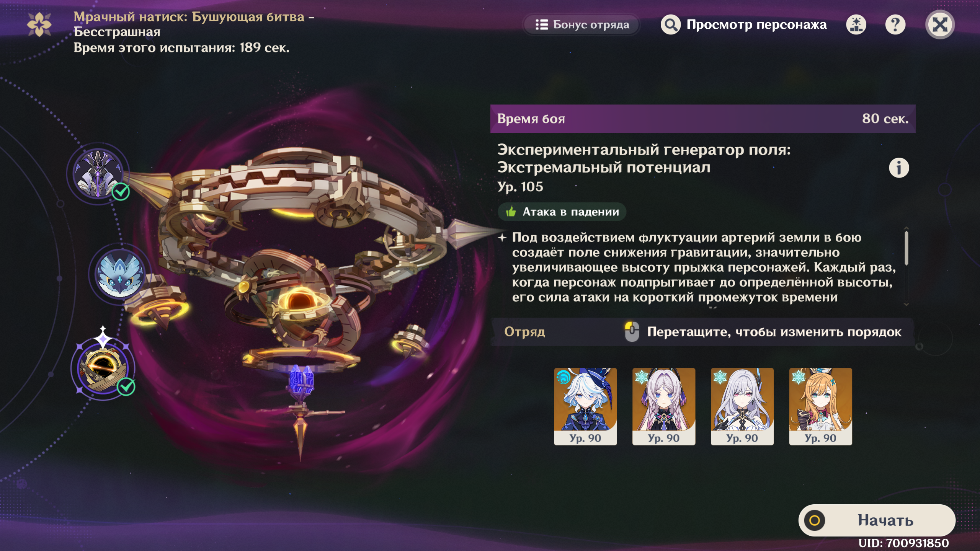Start the challenge with Начать
Screen dimensions: 980x551
point(877,520)
